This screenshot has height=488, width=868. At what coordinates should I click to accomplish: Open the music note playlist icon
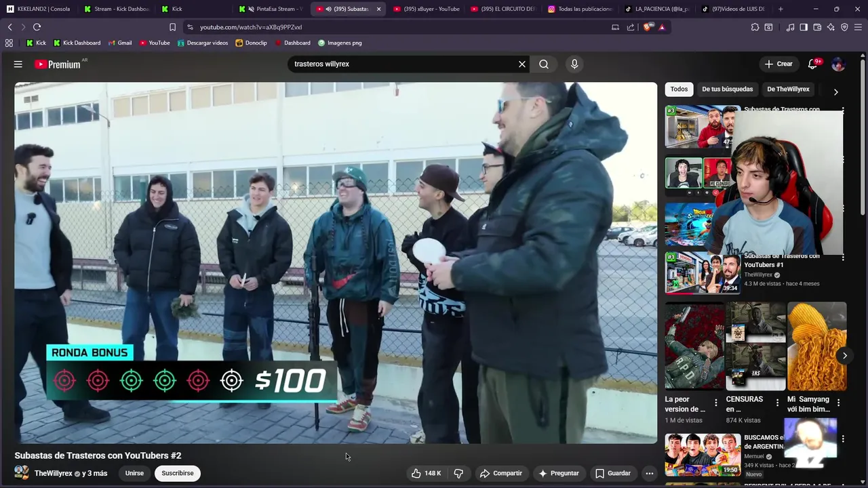point(790,27)
